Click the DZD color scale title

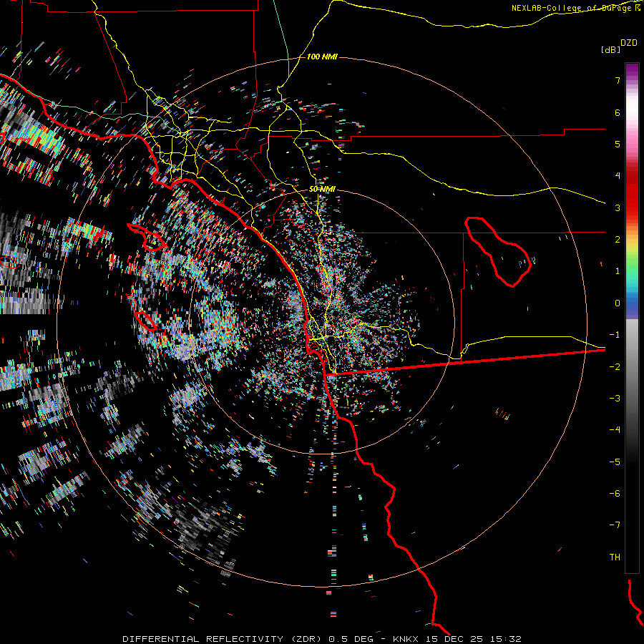[x=629, y=43]
